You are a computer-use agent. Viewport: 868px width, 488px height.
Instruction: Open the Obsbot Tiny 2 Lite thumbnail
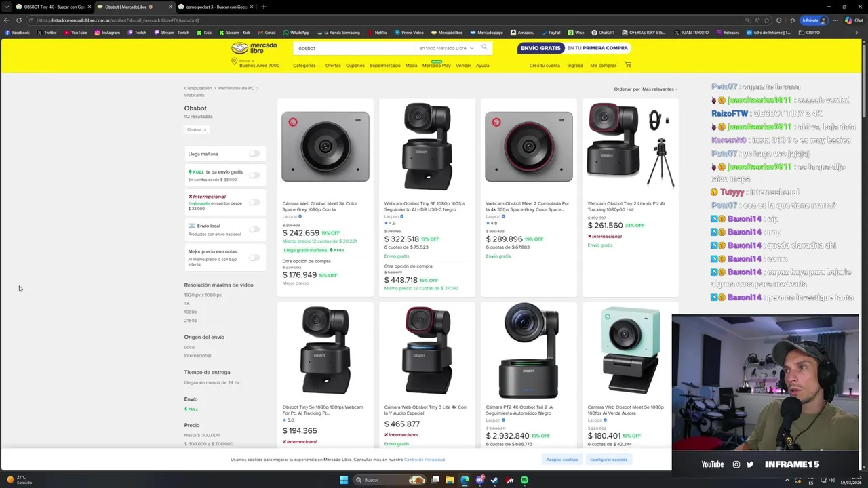[x=631, y=147]
